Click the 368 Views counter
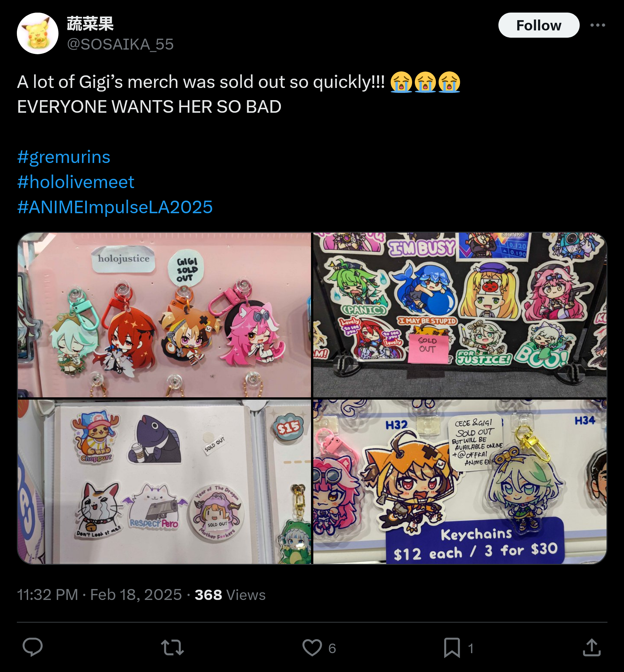The image size is (624, 672). point(230,595)
